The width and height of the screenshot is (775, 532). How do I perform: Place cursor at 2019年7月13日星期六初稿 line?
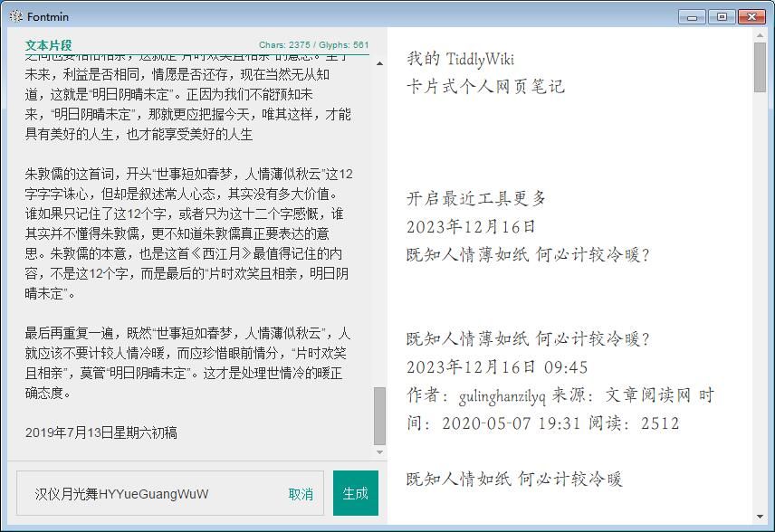point(101,432)
